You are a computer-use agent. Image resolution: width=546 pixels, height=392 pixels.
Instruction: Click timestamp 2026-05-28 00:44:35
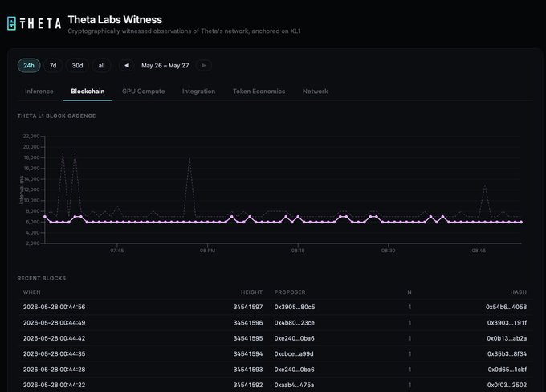(55, 353)
